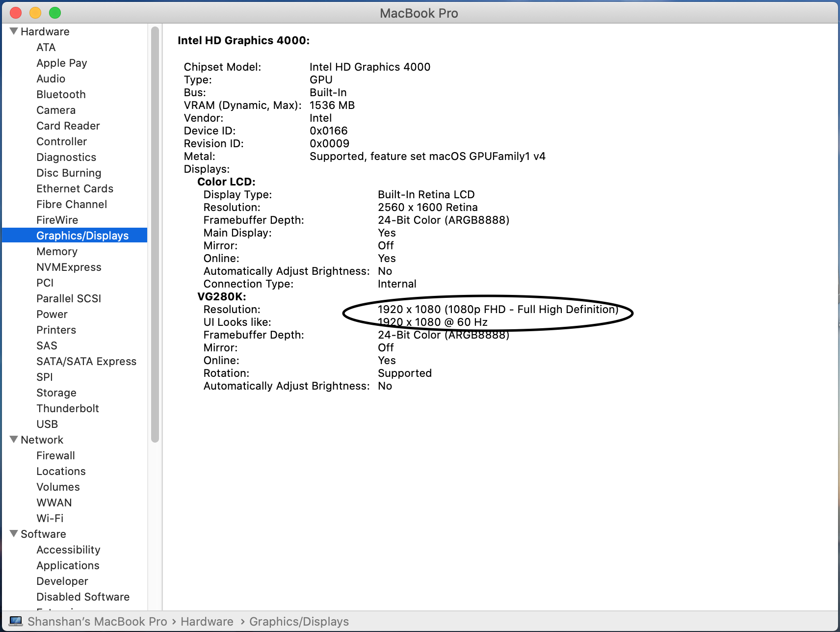The image size is (840, 632).
Task: Select Accessibility under Software
Action: tap(69, 550)
